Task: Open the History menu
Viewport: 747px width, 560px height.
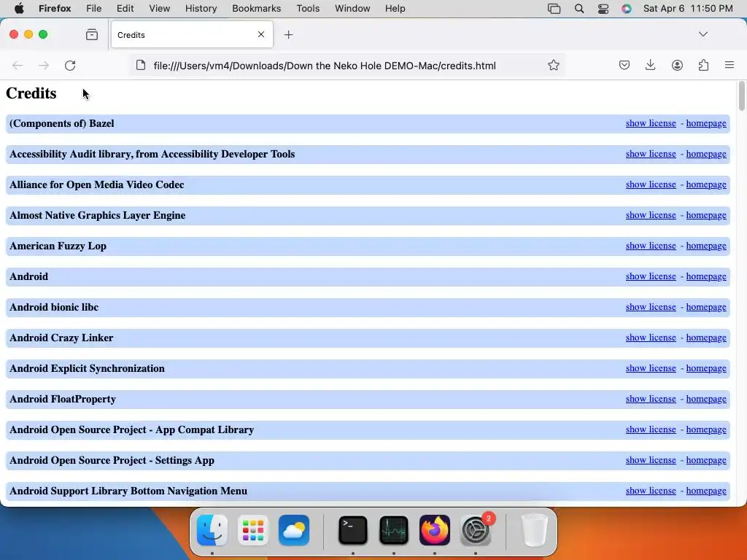Action: (x=201, y=9)
